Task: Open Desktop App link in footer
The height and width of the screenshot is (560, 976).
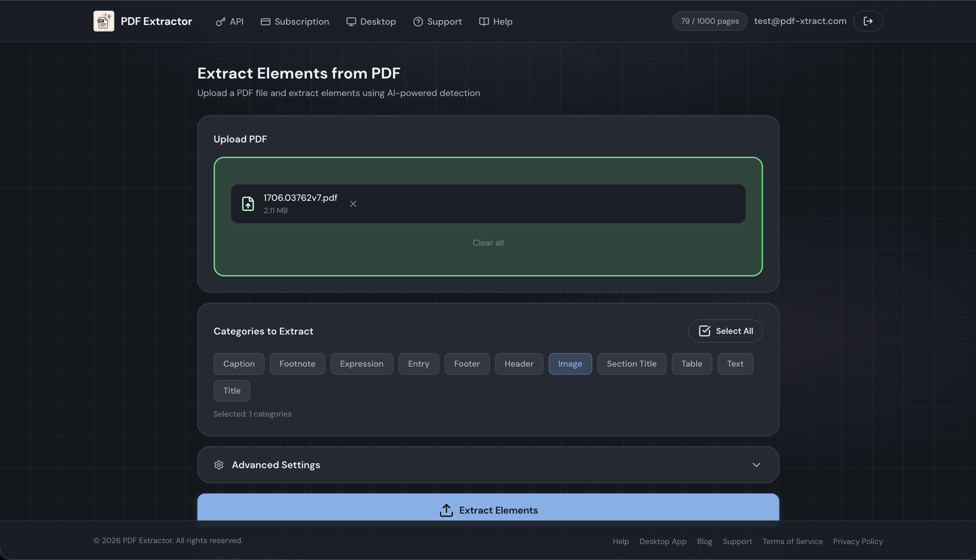Action: coord(663,542)
